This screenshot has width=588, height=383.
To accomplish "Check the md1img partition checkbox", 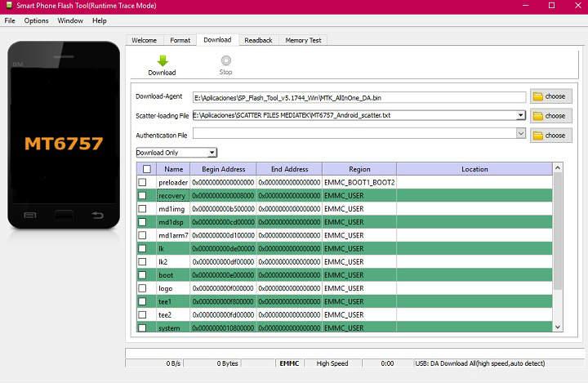I will [x=142, y=208].
